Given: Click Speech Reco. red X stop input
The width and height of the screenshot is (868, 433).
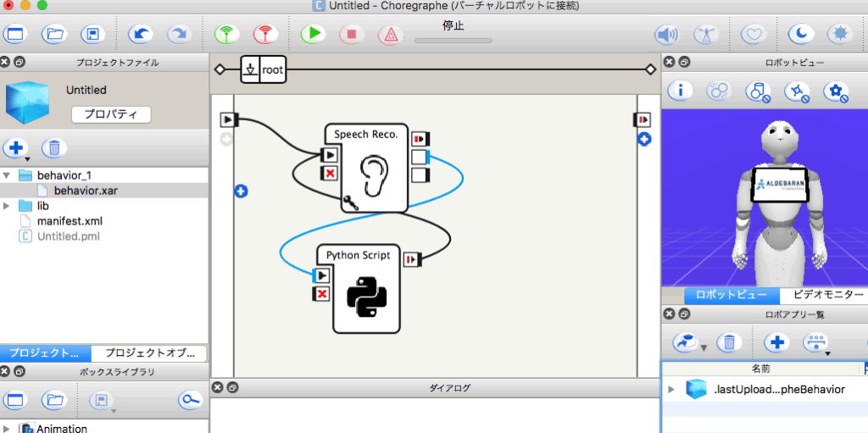Looking at the screenshot, I should point(329,174).
